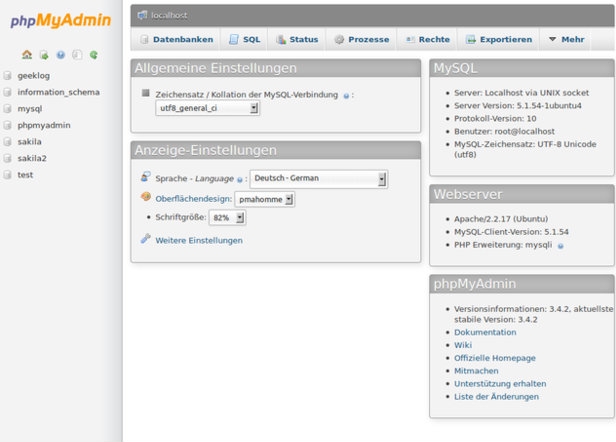Expand the Mehr menu
Image resolution: width=616 pixels, height=442 pixels.
point(566,39)
